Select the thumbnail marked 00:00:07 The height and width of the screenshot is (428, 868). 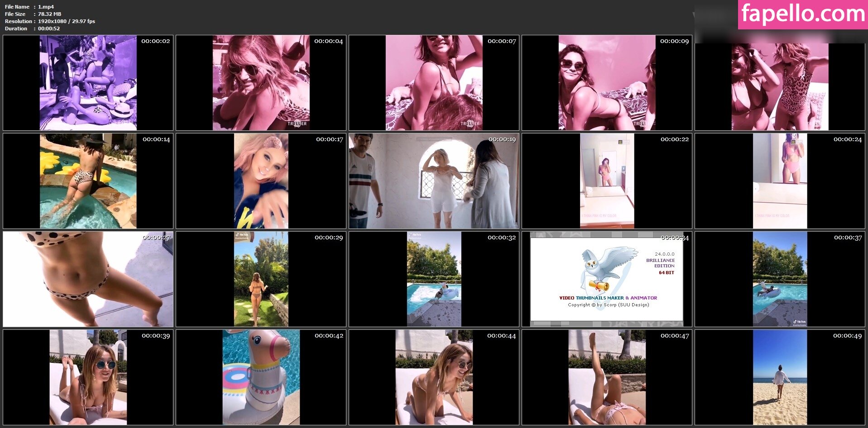(x=434, y=83)
